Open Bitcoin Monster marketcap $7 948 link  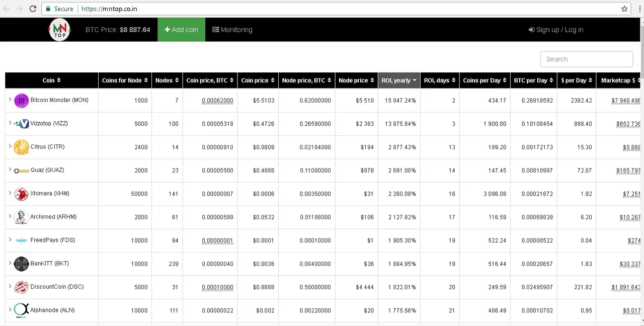626,101
